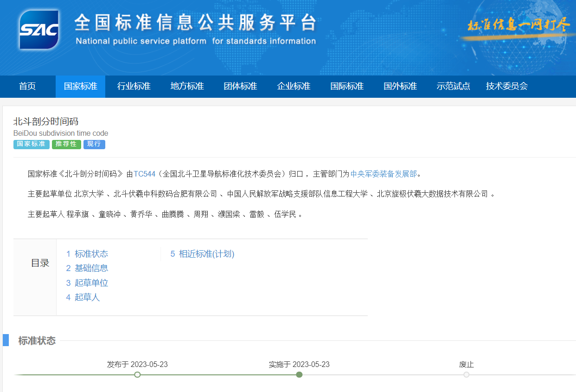This screenshot has width=576, height=392.
Task: Open the 首页 home menu item
Action: [27, 86]
